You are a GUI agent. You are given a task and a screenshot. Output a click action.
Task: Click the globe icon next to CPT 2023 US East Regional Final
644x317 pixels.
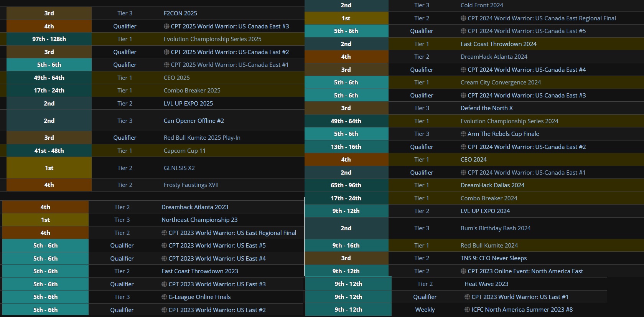[x=164, y=233]
